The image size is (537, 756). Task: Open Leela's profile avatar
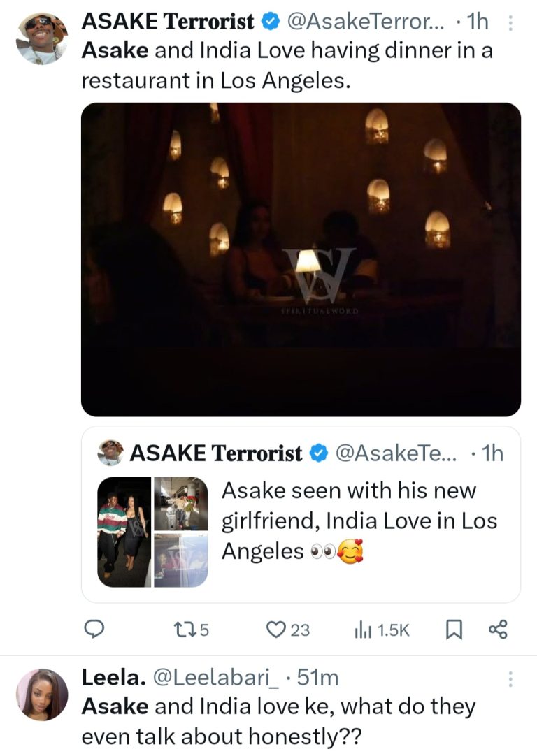41,694
